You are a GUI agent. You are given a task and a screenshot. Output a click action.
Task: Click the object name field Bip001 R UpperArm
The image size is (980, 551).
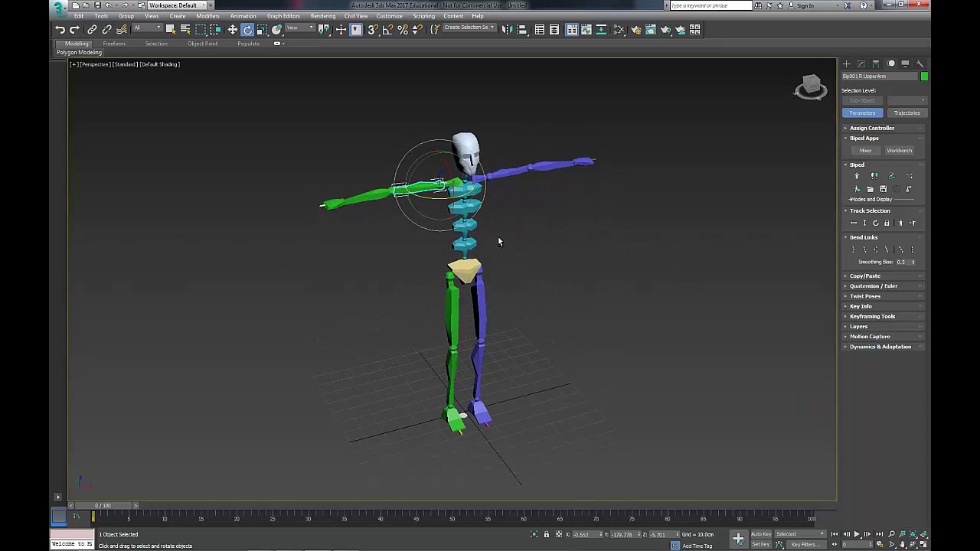point(880,77)
